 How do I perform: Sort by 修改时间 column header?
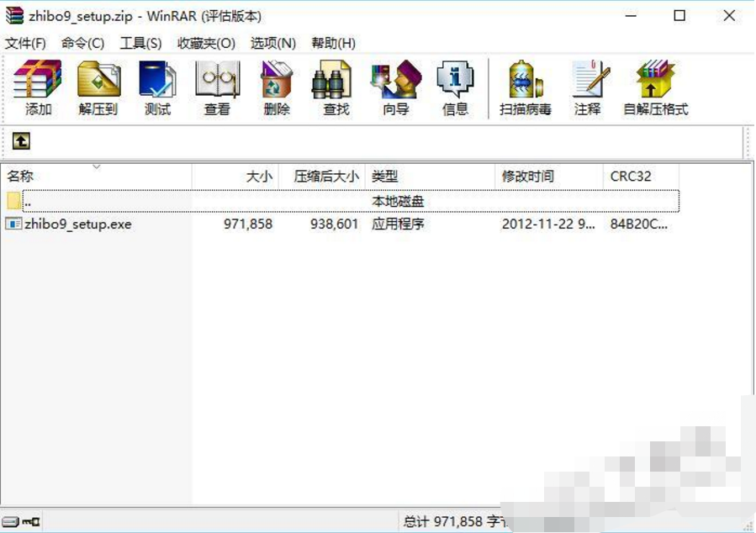coord(549,177)
